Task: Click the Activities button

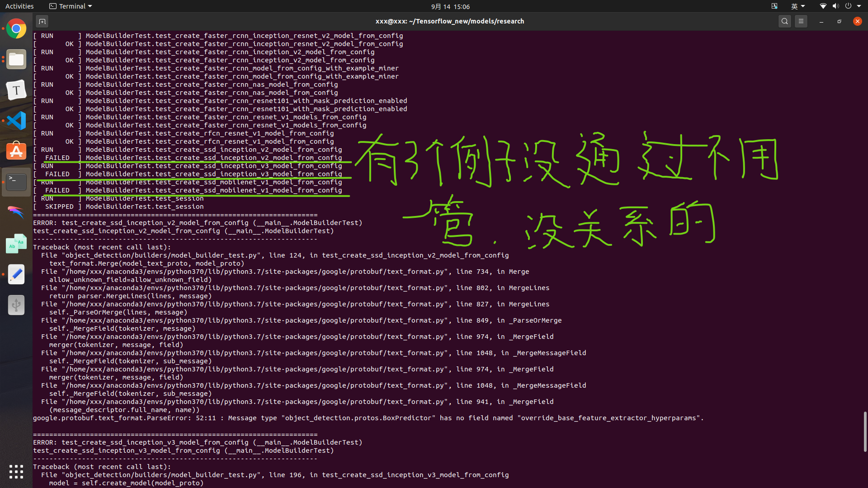Action: (19, 6)
